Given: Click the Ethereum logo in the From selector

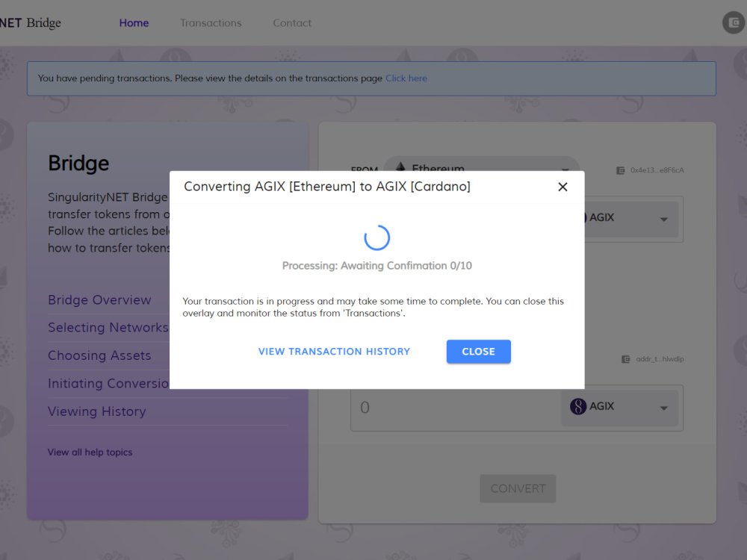Looking at the screenshot, I should tap(400, 167).
